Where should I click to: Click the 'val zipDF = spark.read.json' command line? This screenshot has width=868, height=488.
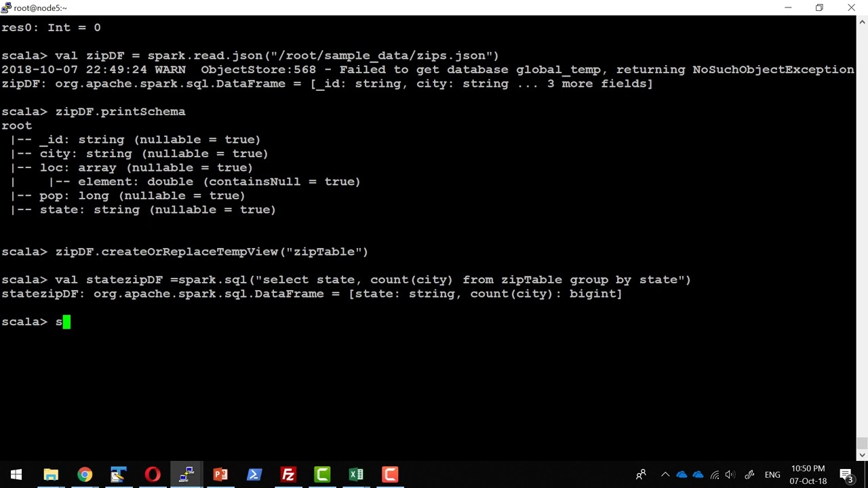(x=250, y=56)
